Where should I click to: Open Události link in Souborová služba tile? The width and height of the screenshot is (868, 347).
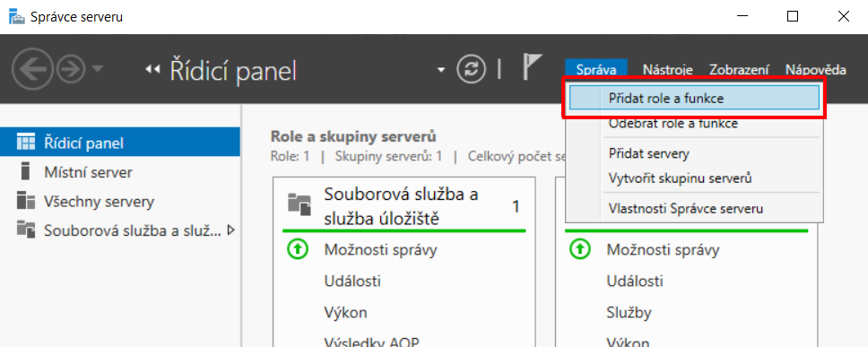[352, 282]
